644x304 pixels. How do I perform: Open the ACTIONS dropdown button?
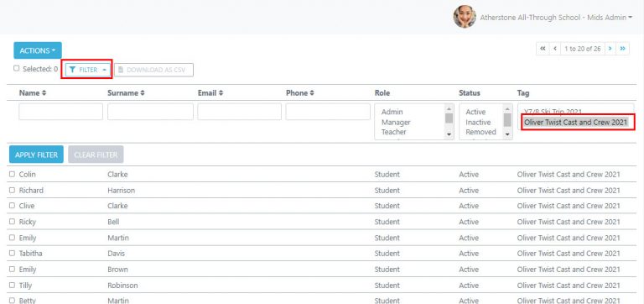tap(38, 50)
